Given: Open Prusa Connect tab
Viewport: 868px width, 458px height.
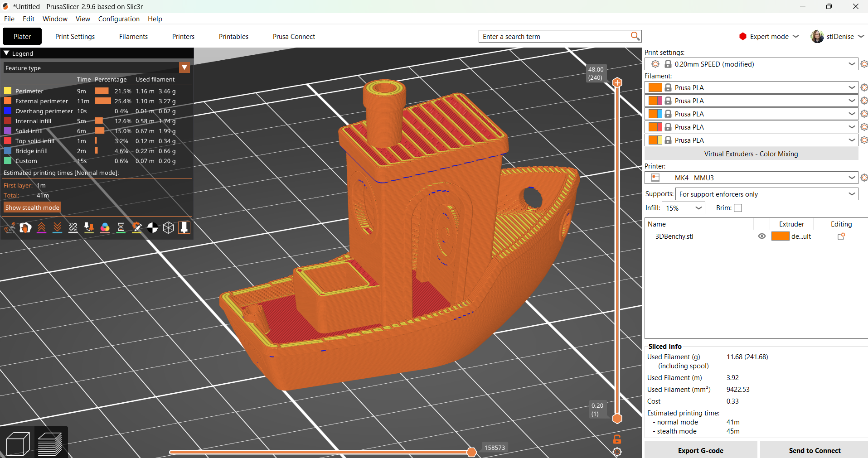Looking at the screenshot, I should [x=294, y=36].
